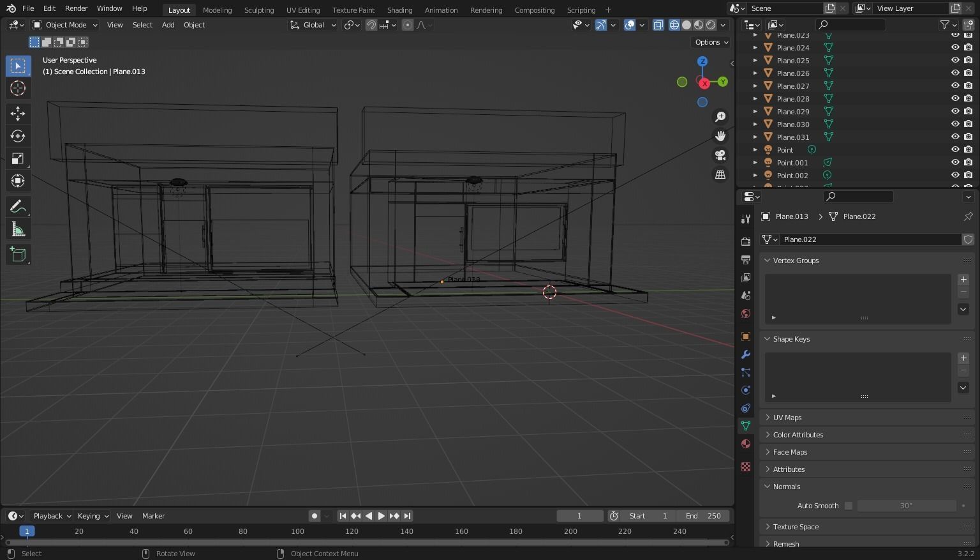Switch to Material Properties tab

point(745,443)
